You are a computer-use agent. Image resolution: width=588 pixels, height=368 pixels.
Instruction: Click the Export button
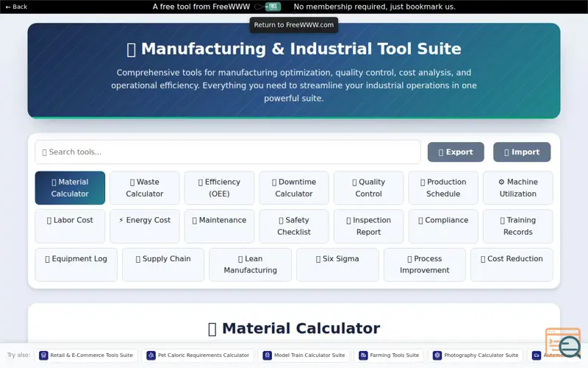pos(456,152)
